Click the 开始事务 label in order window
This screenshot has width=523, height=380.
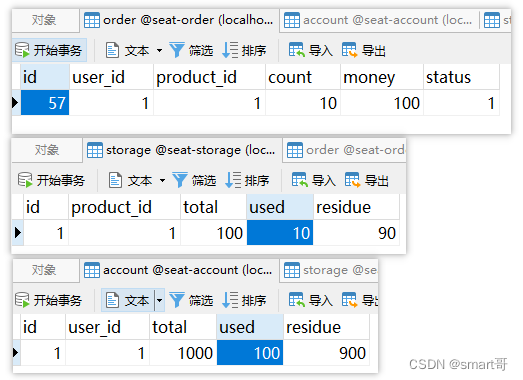[58, 51]
